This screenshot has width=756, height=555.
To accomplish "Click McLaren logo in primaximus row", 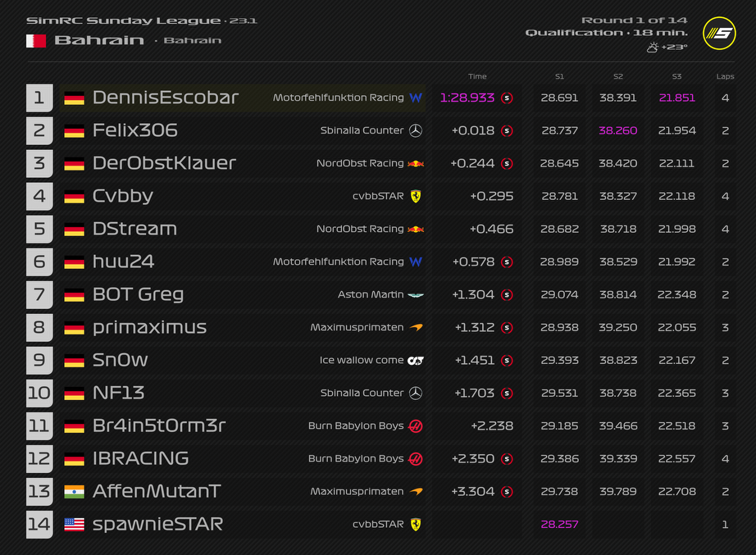I will tap(416, 327).
